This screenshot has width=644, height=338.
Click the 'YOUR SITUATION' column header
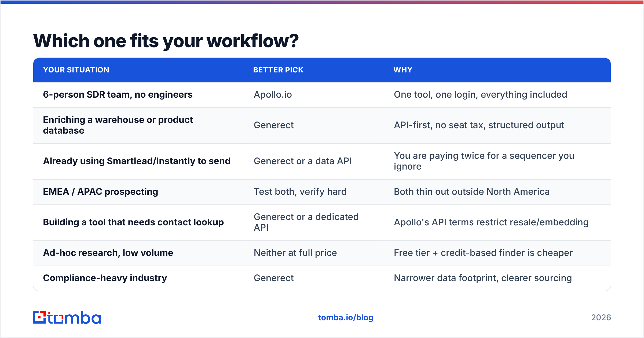pos(76,70)
